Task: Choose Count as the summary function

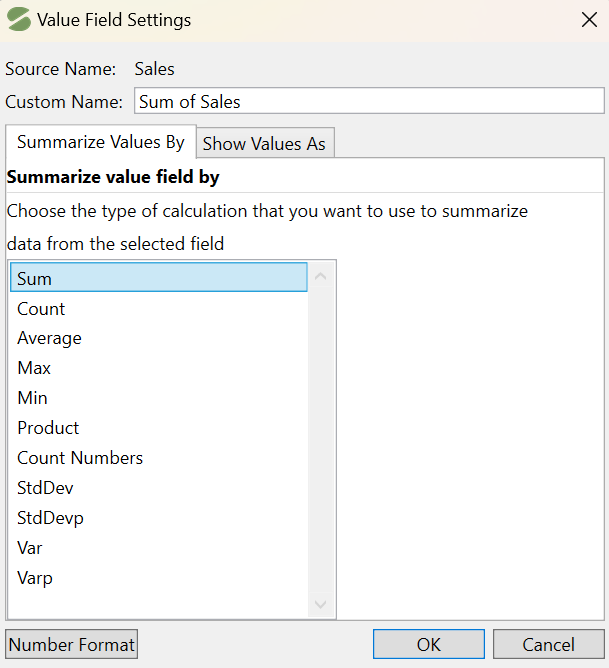Action: click(x=41, y=309)
